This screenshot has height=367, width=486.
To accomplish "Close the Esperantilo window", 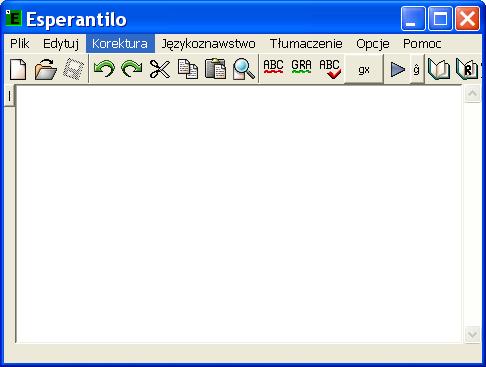I will (x=468, y=18).
